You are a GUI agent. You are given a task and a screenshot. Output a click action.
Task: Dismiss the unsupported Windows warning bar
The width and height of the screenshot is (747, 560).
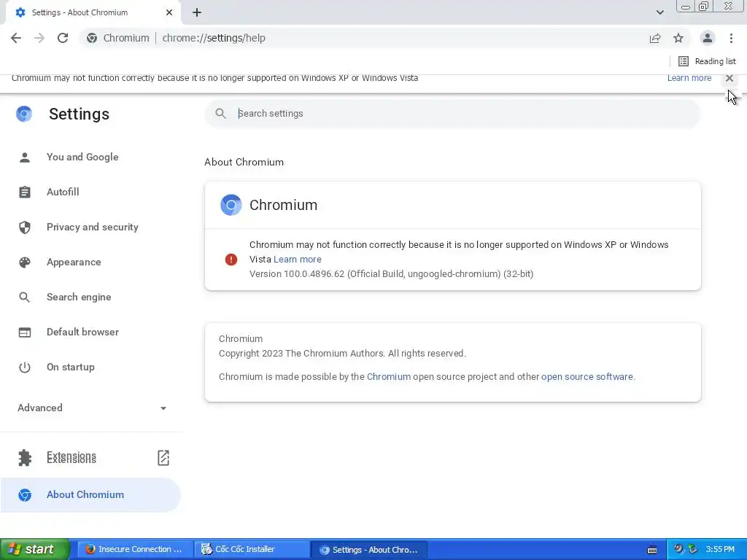[x=729, y=78]
